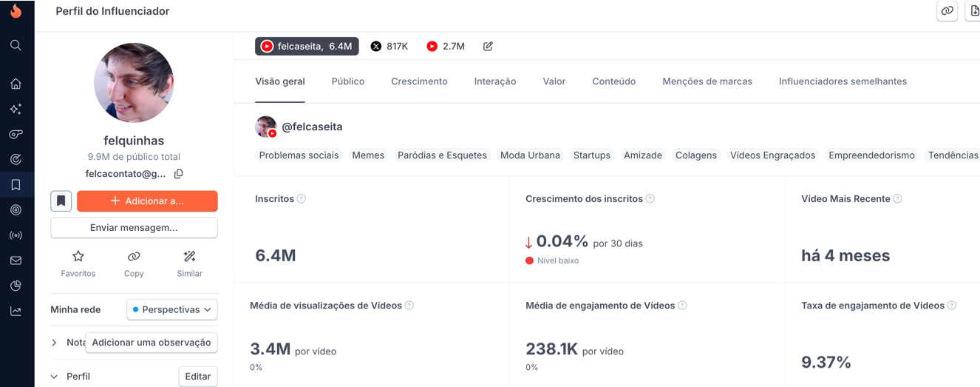Screen dimensions: 980x387
Task: Open the Menções de marcas tab
Action: (707, 81)
